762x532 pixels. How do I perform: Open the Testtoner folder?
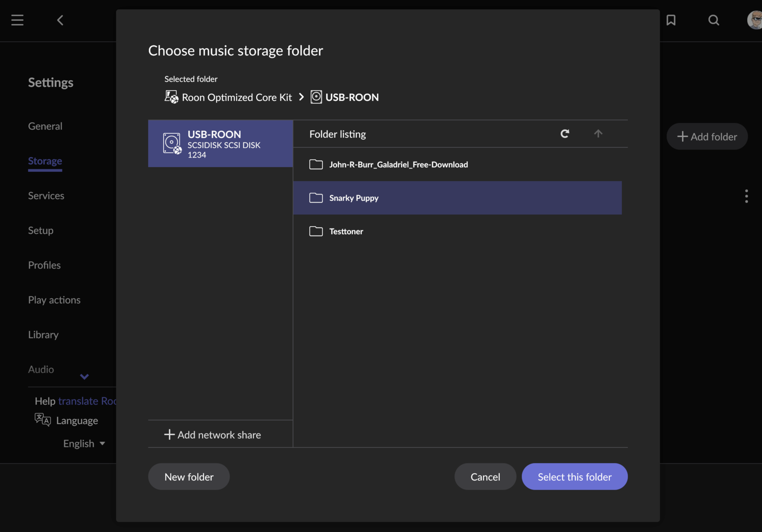pyautogui.click(x=346, y=232)
